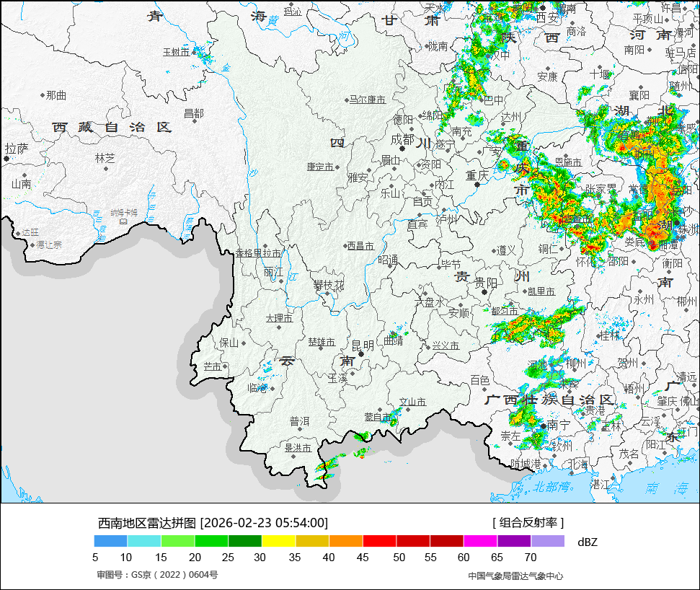Click the 南宁 city label
This screenshot has width=700, height=590.
558,425
